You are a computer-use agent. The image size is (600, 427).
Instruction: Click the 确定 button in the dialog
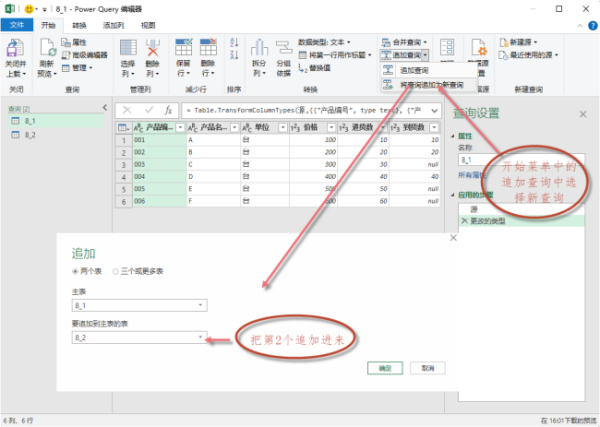click(385, 368)
